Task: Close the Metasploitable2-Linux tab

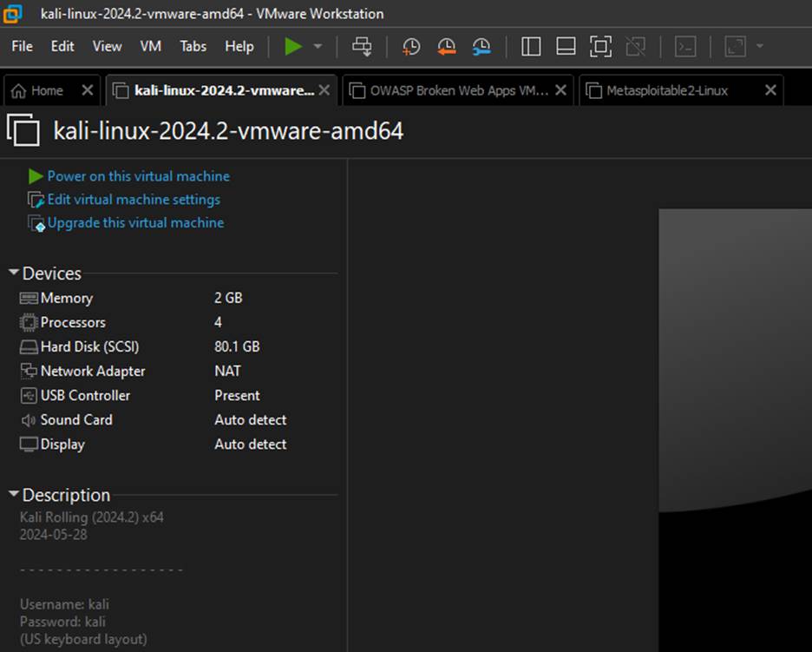Action: click(x=770, y=90)
